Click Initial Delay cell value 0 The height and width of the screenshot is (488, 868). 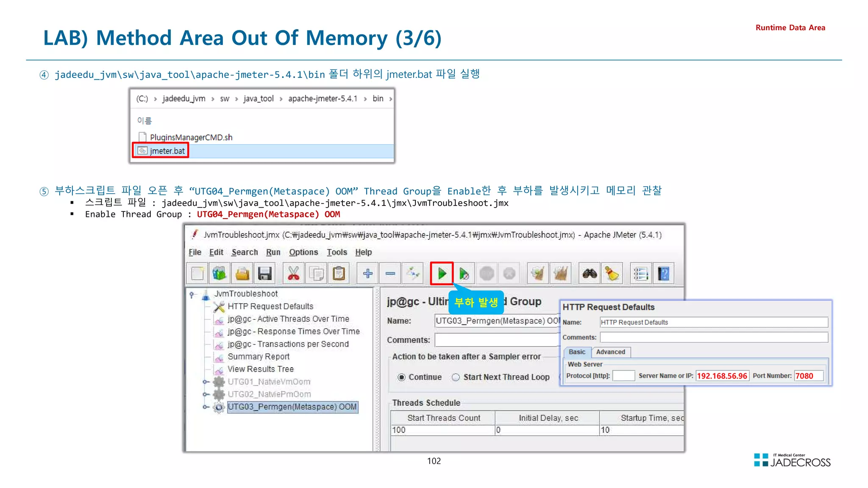click(547, 430)
